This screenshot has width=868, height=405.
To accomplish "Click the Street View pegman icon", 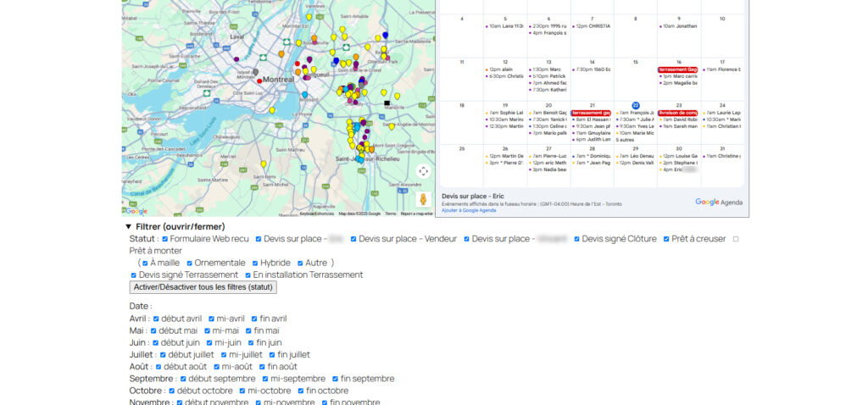I will pyautogui.click(x=424, y=200).
